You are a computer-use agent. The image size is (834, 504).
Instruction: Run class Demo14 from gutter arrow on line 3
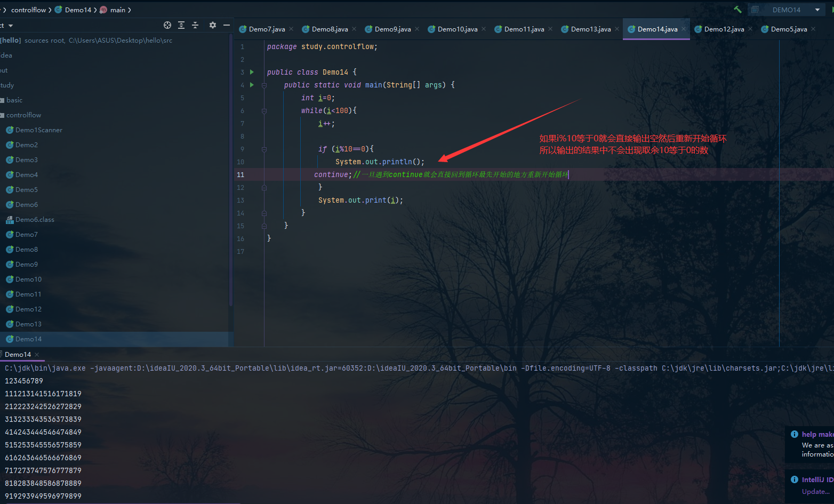(252, 72)
